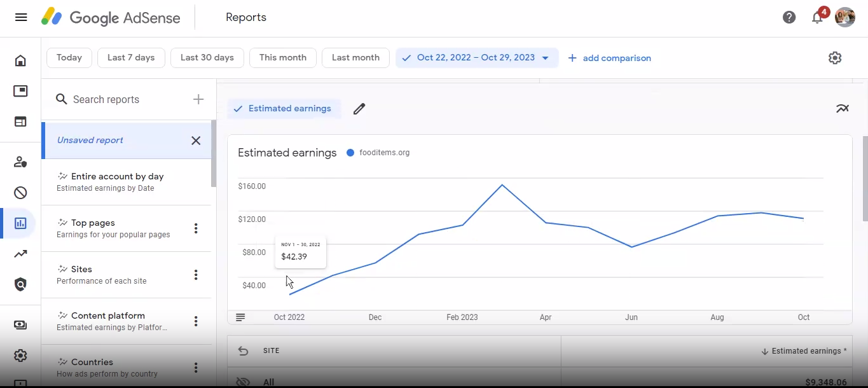Open Entire account by day report
This screenshot has width=868, height=388.
click(x=126, y=182)
